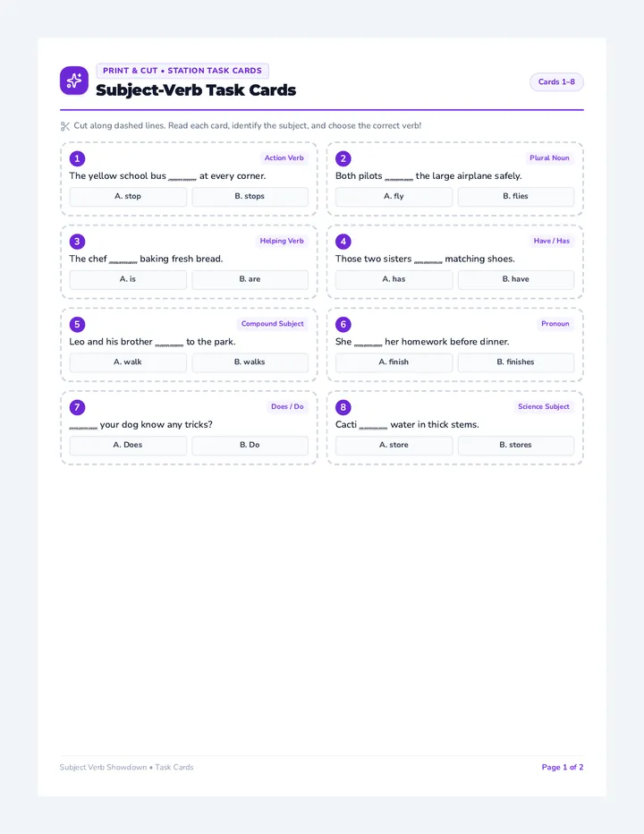Click the number 1 card badge

(x=77, y=158)
